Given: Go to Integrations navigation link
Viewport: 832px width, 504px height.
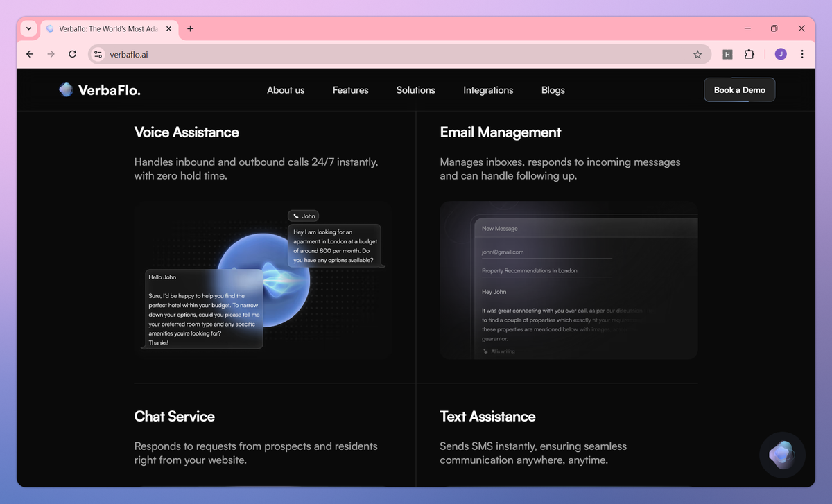Looking at the screenshot, I should pyautogui.click(x=488, y=90).
